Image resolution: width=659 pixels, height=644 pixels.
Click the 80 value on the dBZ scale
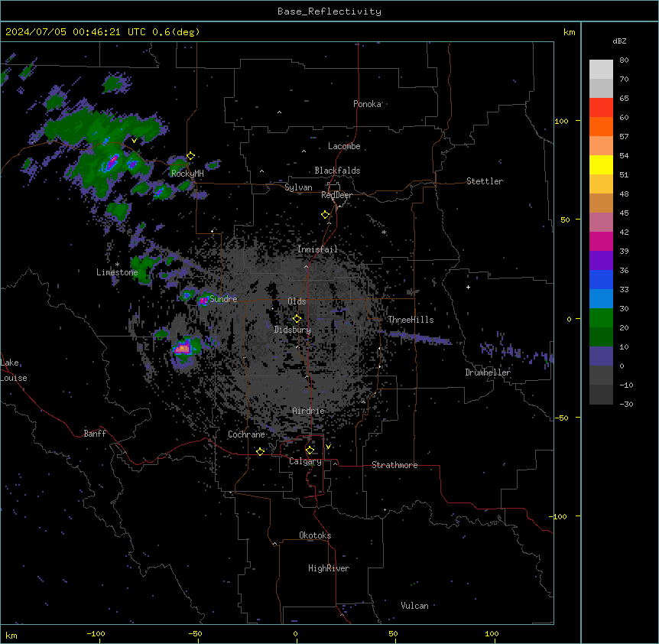(624, 60)
